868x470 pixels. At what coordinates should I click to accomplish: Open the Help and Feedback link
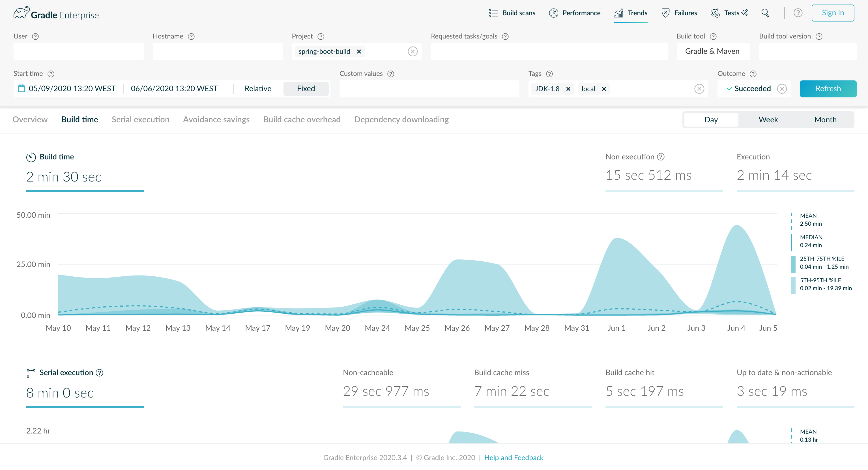[x=514, y=458]
